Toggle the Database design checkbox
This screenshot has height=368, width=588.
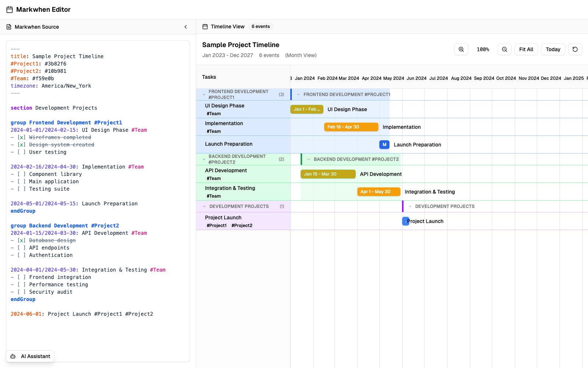click(x=21, y=240)
